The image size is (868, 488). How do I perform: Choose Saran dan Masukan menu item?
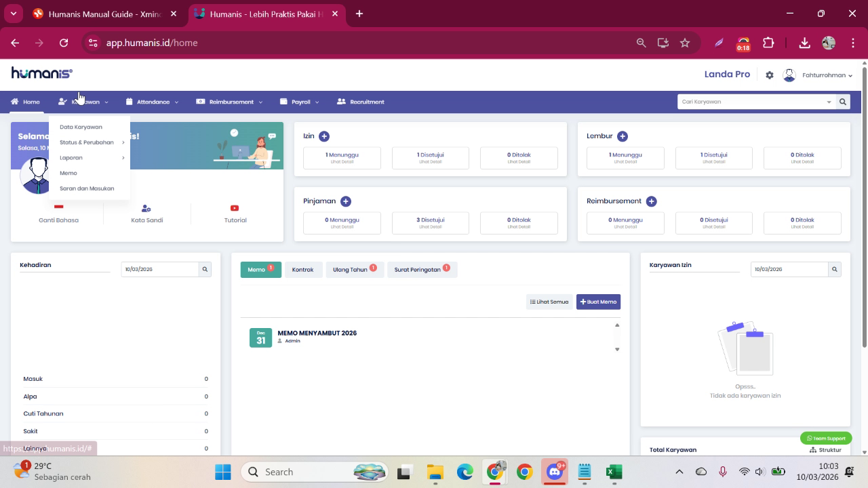[x=87, y=188]
